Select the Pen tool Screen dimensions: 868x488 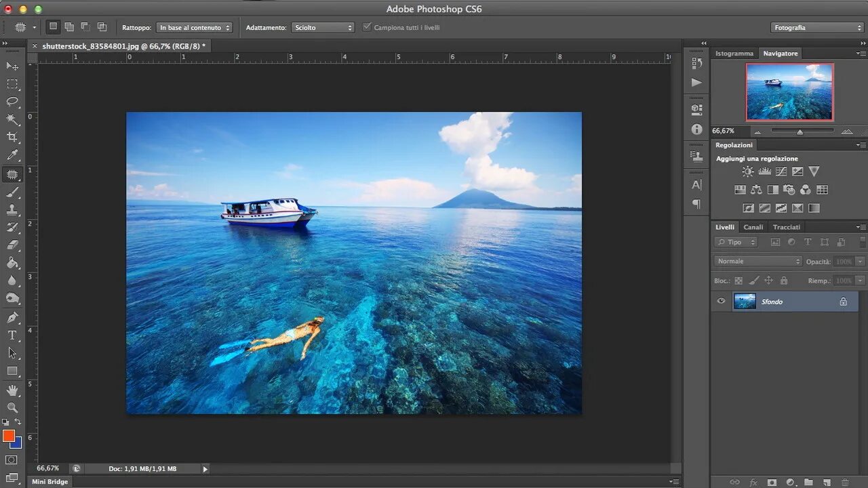[12, 317]
